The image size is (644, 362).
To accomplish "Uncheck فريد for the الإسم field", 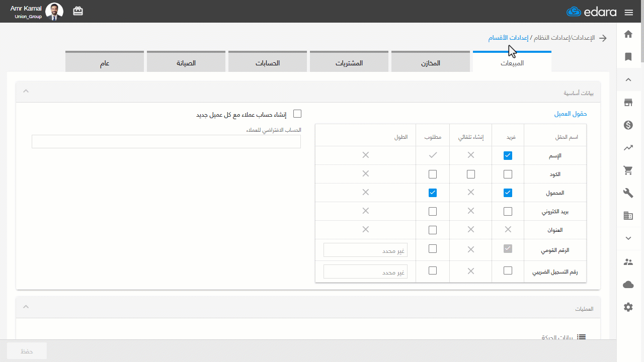I will pyautogui.click(x=508, y=156).
